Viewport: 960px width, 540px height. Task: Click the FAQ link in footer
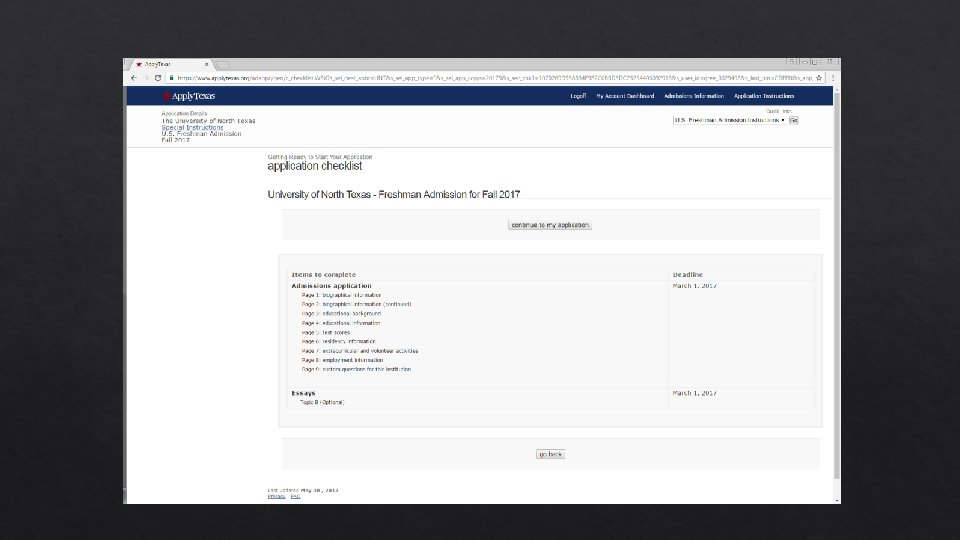pos(295,497)
